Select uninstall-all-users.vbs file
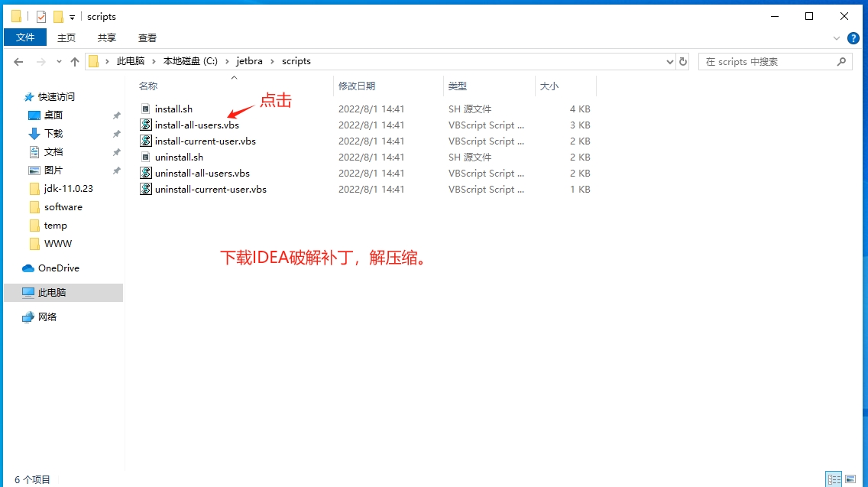 pyautogui.click(x=202, y=174)
